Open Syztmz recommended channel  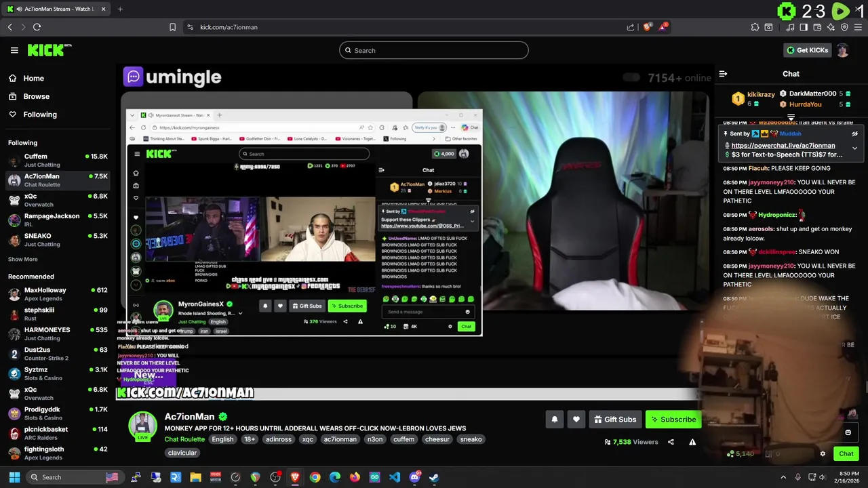pos(58,373)
